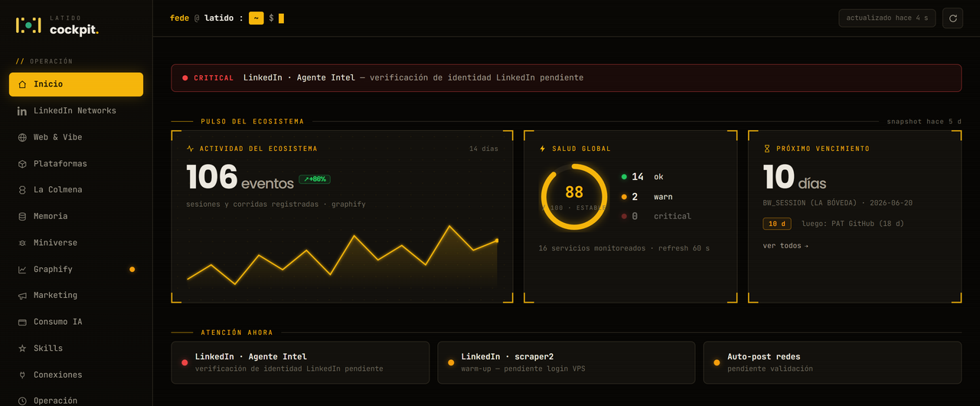Click the lightning icon beside Salud Global
Image resolution: width=980 pixels, height=406 pixels.
click(x=543, y=149)
